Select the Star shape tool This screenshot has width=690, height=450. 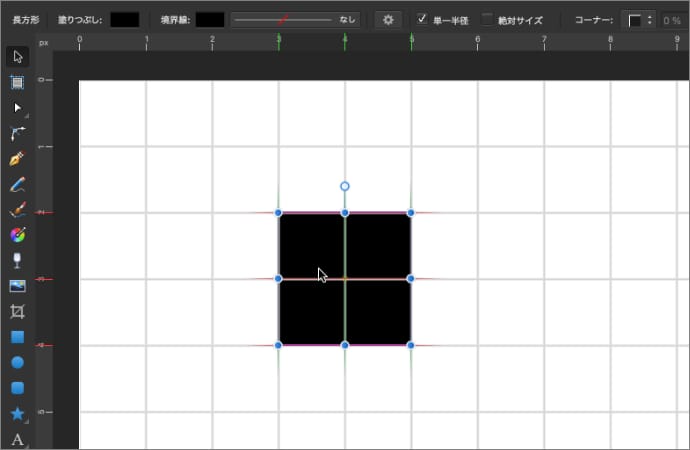click(x=17, y=413)
